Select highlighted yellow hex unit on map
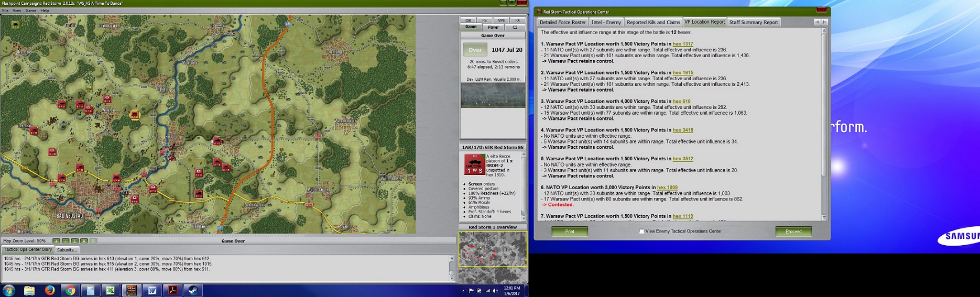The image size is (980, 297). coord(135,114)
